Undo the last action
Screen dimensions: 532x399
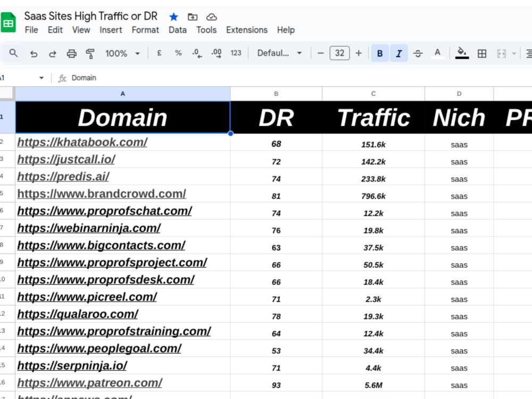tap(33, 53)
